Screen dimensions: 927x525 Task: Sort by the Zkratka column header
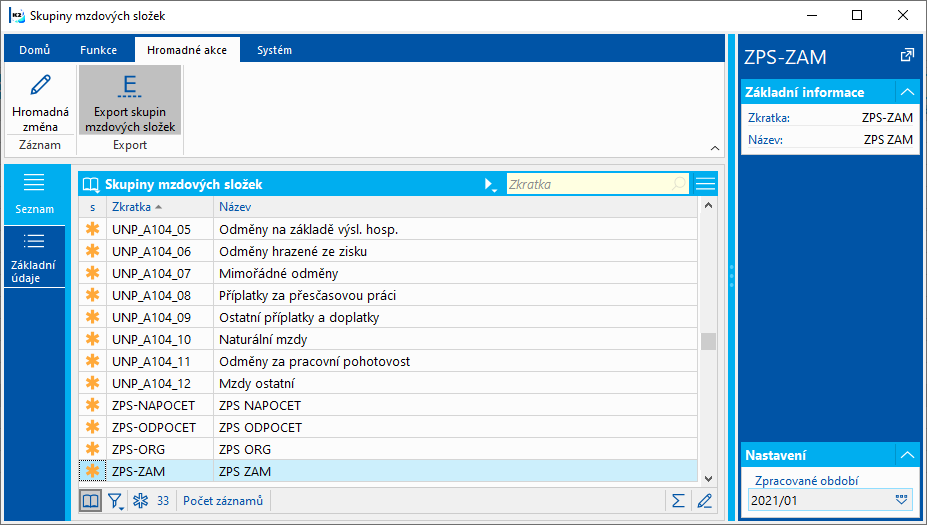160,207
